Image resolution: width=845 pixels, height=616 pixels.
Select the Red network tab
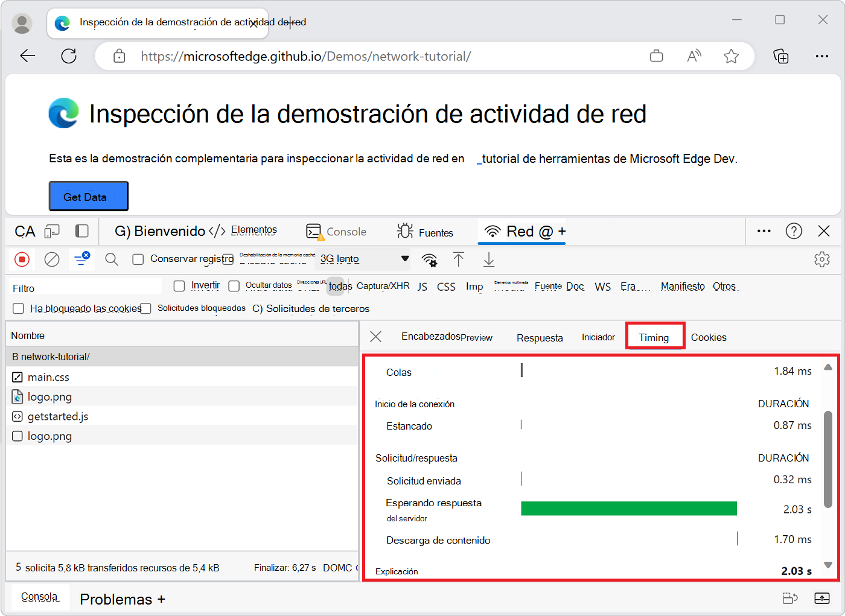[x=521, y=232]
